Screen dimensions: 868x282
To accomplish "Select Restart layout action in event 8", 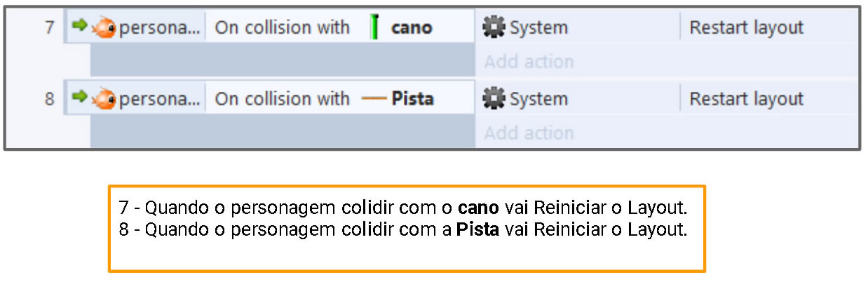I will (746, 100).
